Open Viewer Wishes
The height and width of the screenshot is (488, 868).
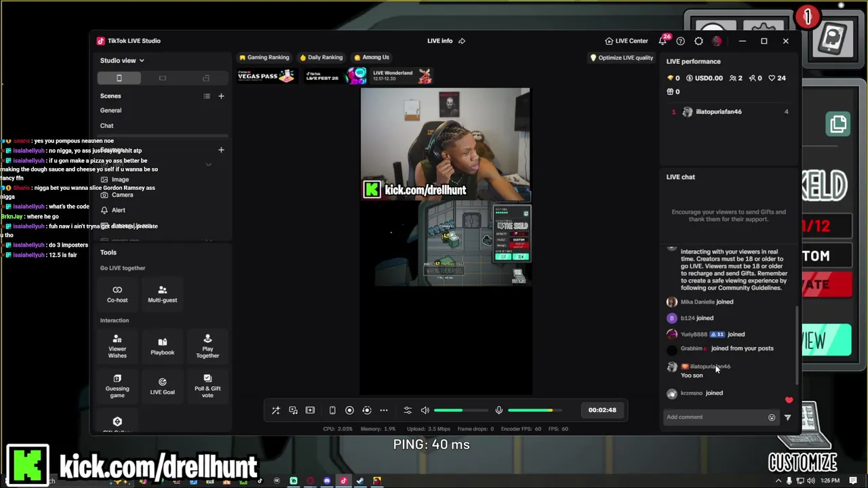click(x=117, y=346)
